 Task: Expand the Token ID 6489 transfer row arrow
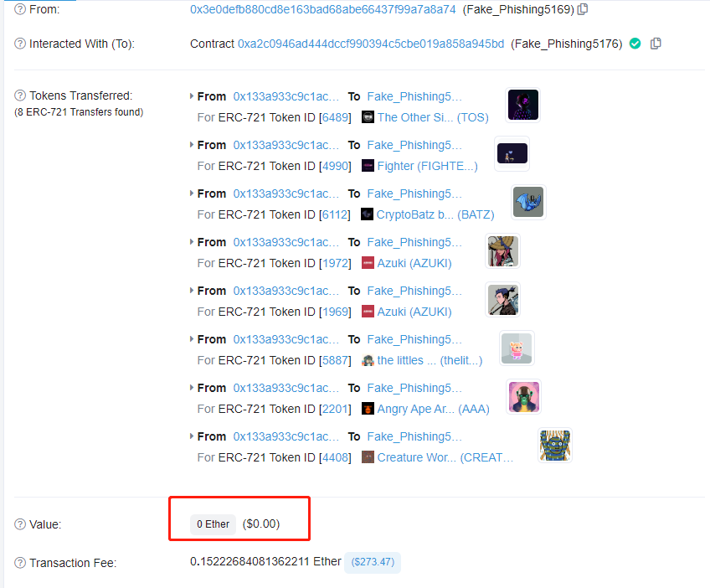(192, 96)
